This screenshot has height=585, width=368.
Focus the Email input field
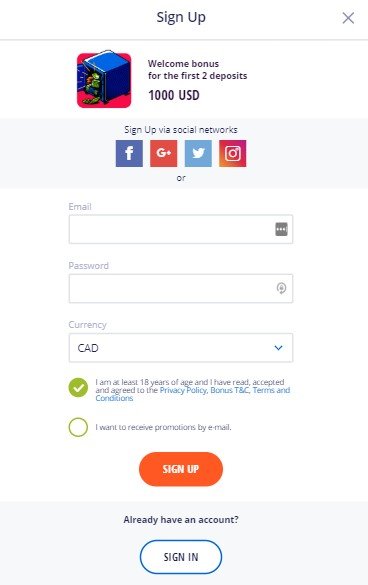(181, 229)
